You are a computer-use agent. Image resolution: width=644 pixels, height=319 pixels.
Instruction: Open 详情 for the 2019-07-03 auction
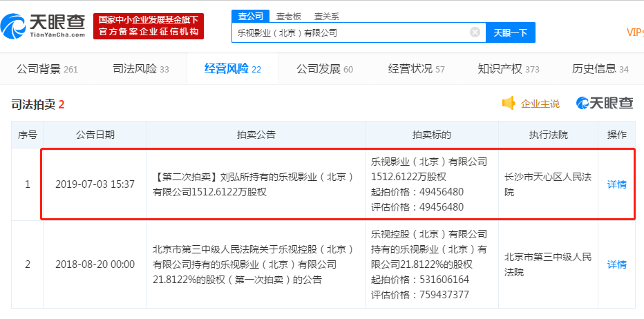(x=617, y=184)
